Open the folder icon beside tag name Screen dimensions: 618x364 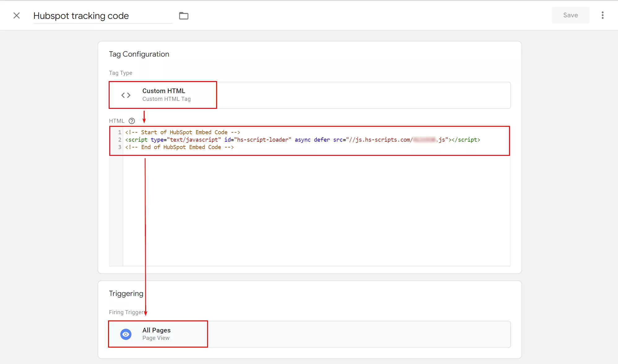click(184, 16)
